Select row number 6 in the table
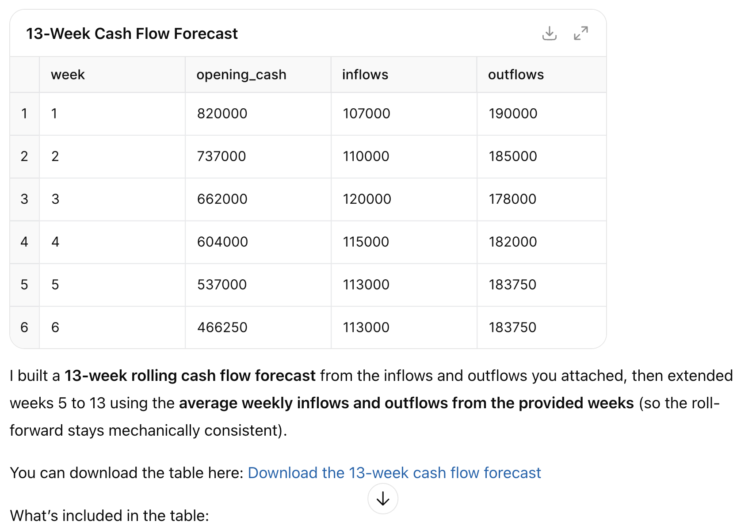Image resolution: width=756 pixels, height=532 pixels. point(24,327)
